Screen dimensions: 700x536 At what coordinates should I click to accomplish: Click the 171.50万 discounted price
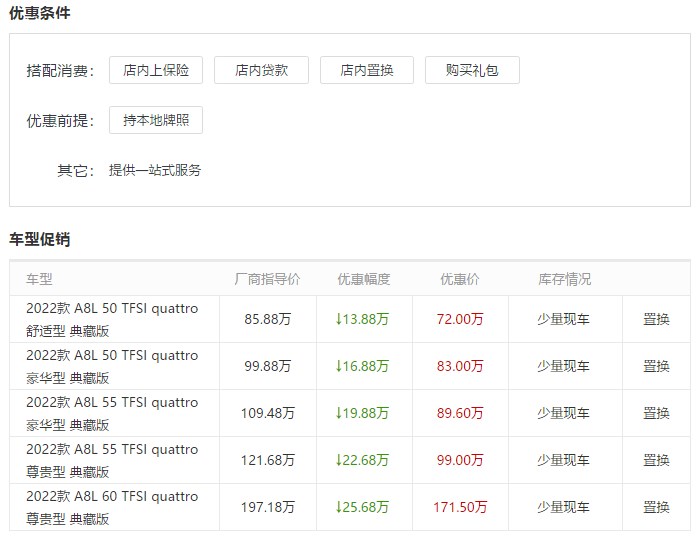(x=460, y=507)
